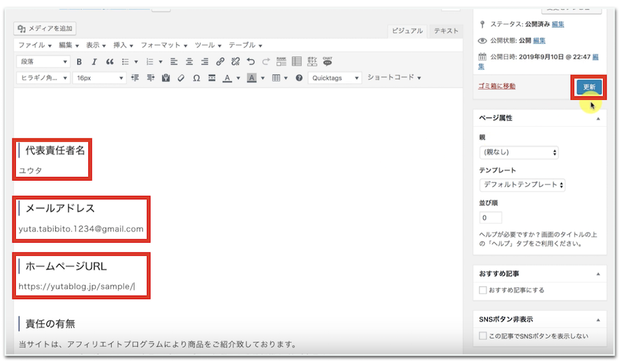The height and width of the screenshot is (364, 621).
Task: Open the text color picker
Action: point(228,78)
